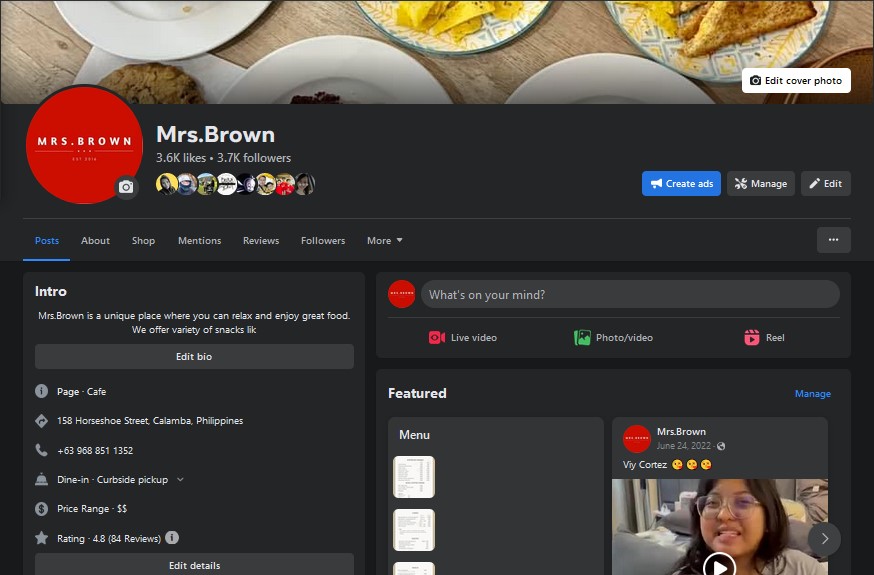The image size is (874, 575).
Task: Go to next featured item with arrow
Action: (824, 538)
